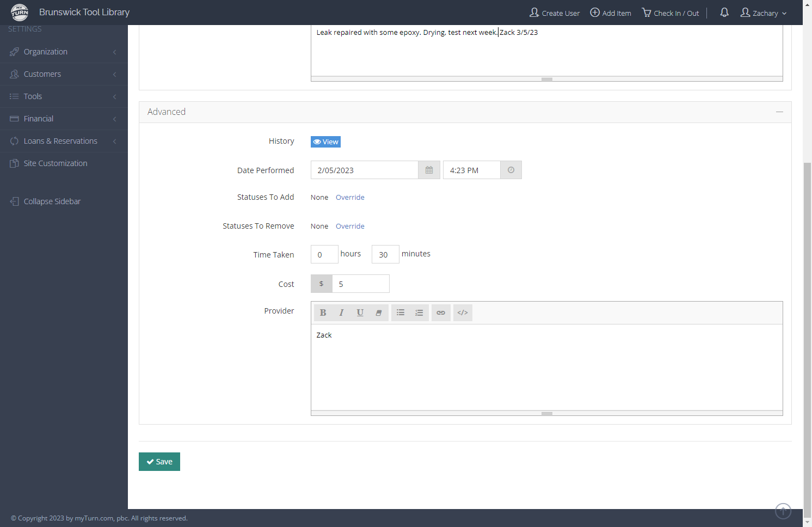This screenshot has width=812, height=527.
Task: Switch Provider editor to code view
Action: click(x=463, y=312)
